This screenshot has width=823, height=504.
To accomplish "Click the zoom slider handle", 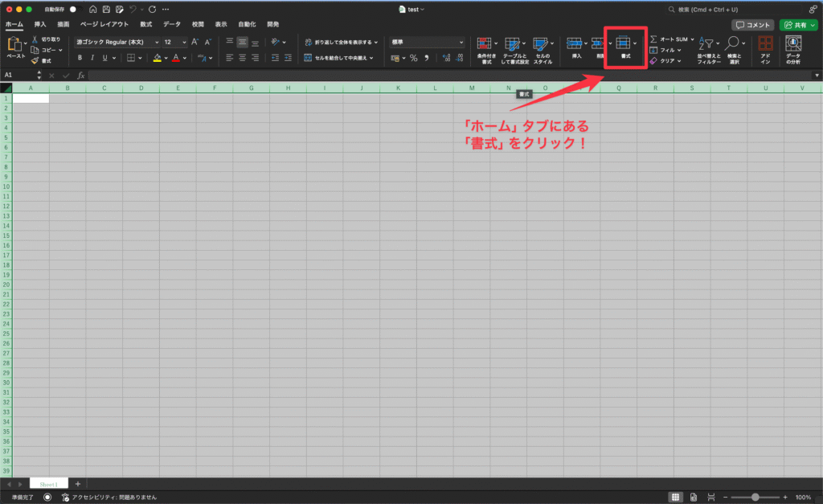I will (755, 498).
